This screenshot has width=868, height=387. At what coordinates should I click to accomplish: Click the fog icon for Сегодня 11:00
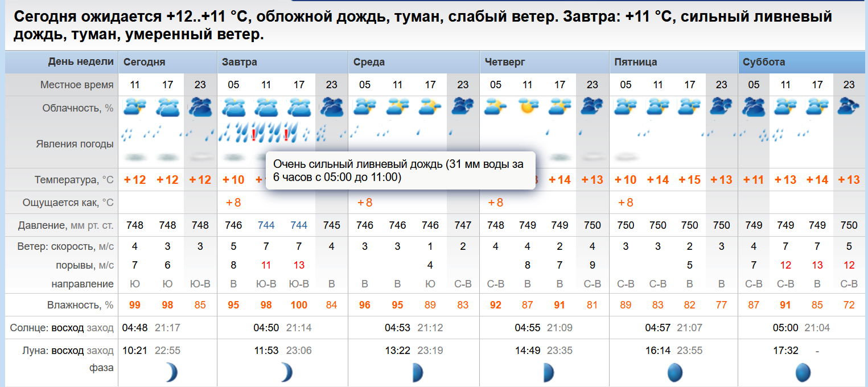[134, 157]
